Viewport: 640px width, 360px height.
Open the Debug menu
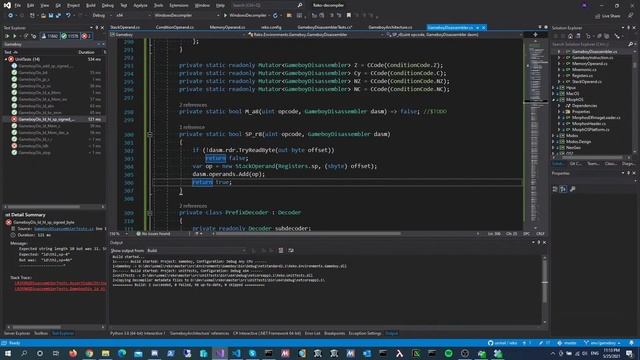point(108,5)
